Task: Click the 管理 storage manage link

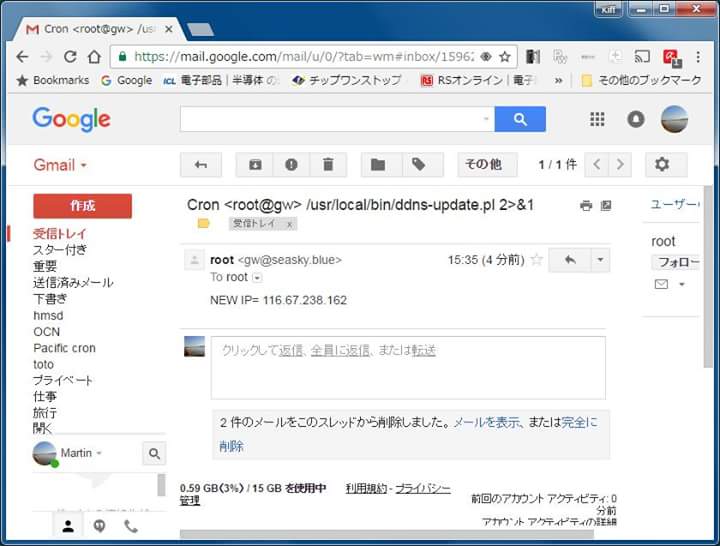Action: tap(190, 500)
